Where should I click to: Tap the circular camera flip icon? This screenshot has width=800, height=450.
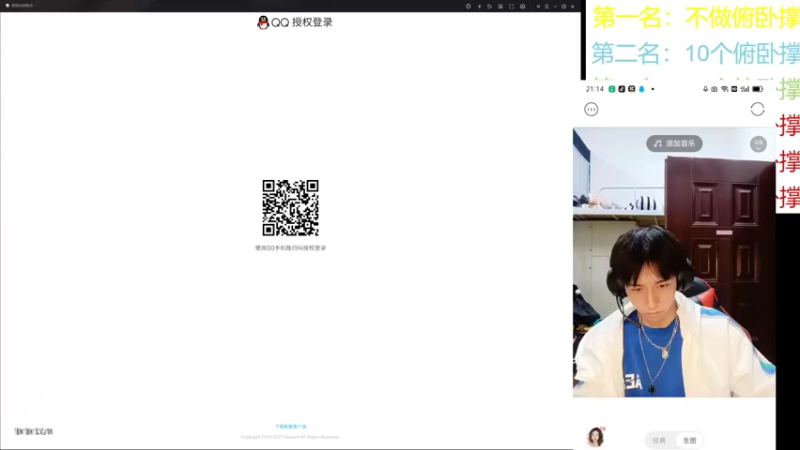(757, 109)
